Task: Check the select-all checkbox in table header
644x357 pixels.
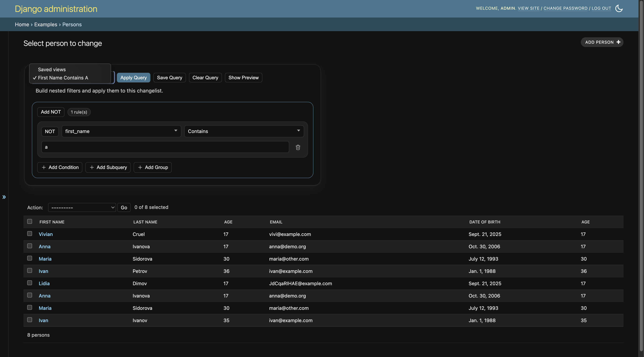Action: click(29, 221)
